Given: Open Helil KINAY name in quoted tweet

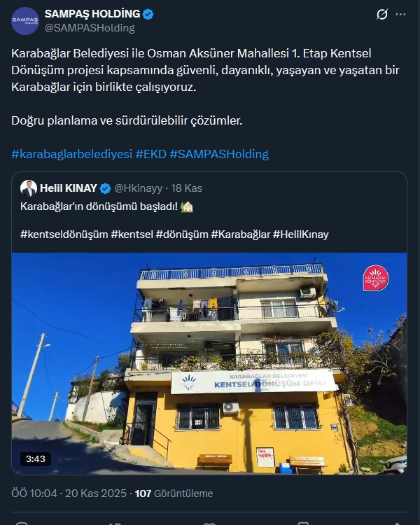Looking at the screenshot, I should (x=69, y=188).
